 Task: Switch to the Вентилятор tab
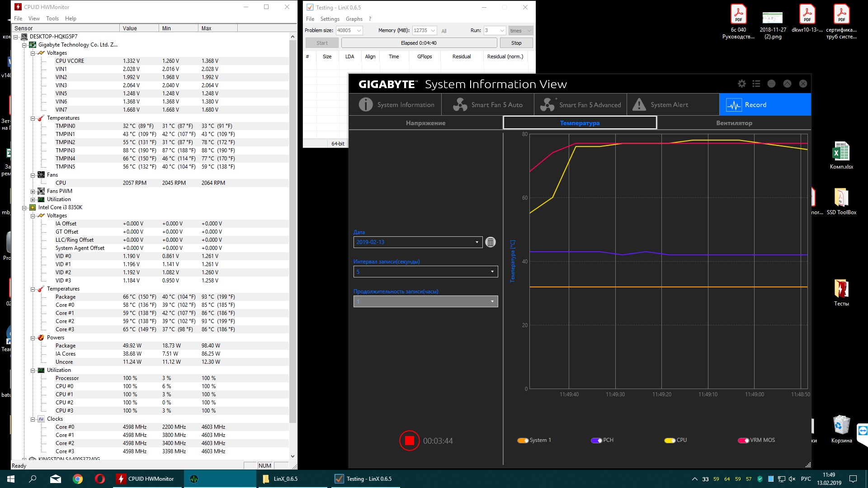(x=734, y=123)
